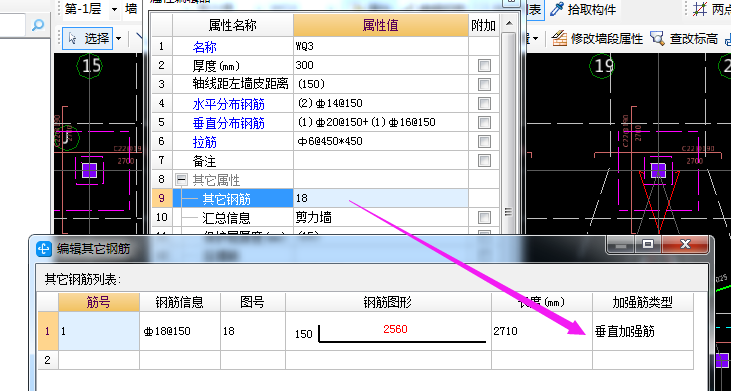Tick the 水平分布钢筋 附加 checkbox
This screenshot has width=731, height=391.
[484, 103]
